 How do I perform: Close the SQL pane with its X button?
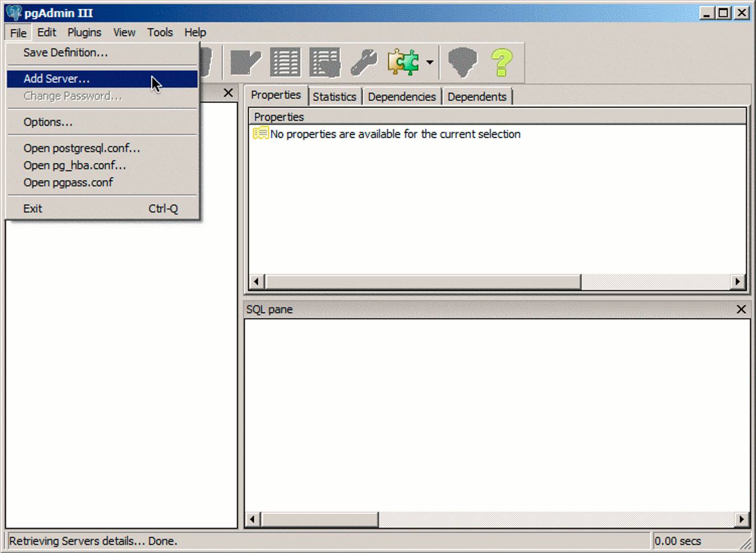coord(741,309)
